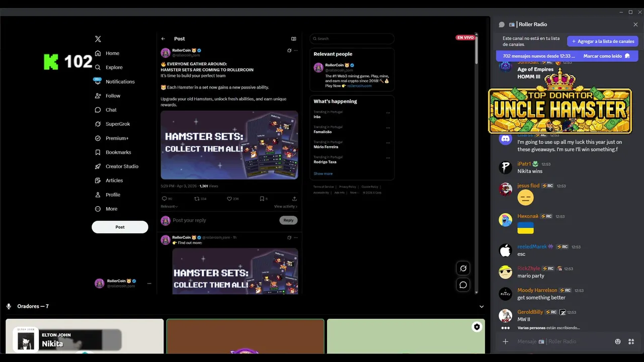Open the Rodrigo Taxa trending topic

(325, 162)
